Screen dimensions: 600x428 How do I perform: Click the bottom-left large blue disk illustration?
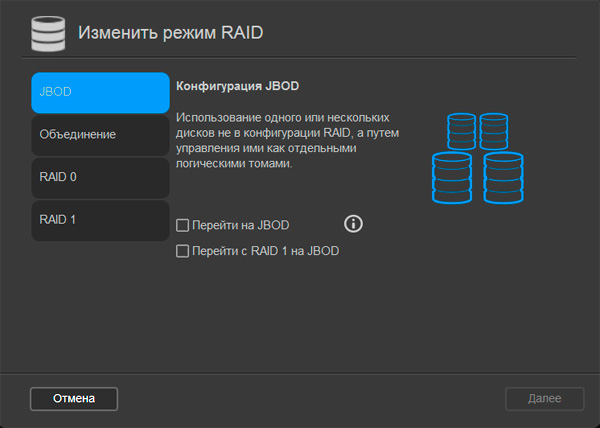452,179
